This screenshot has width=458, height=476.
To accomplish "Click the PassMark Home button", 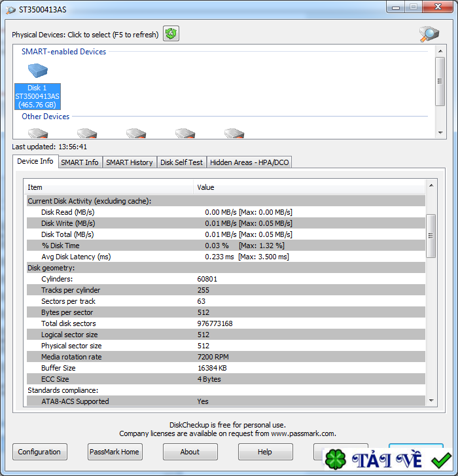I will click(114, 452).
